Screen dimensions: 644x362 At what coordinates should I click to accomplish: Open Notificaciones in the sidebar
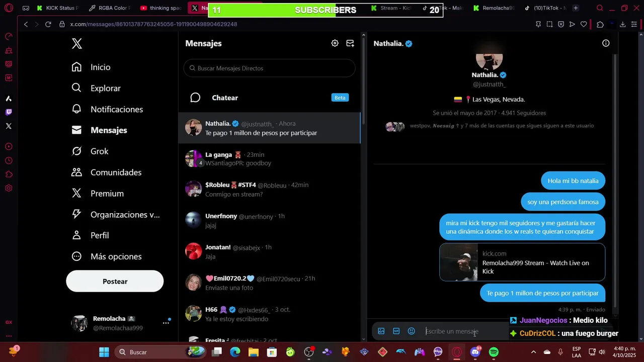[107, 109]
